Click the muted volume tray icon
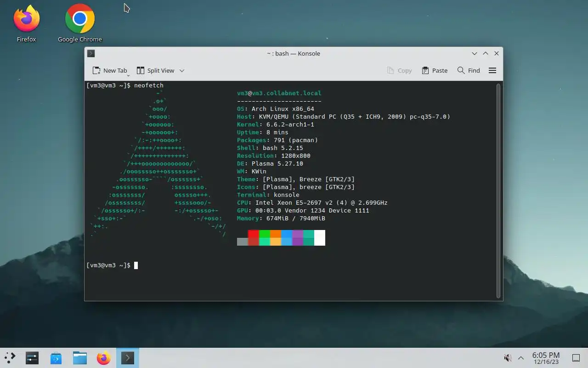Image resolution: width=588 pixels, height=368 pixels. click(508, 358)
